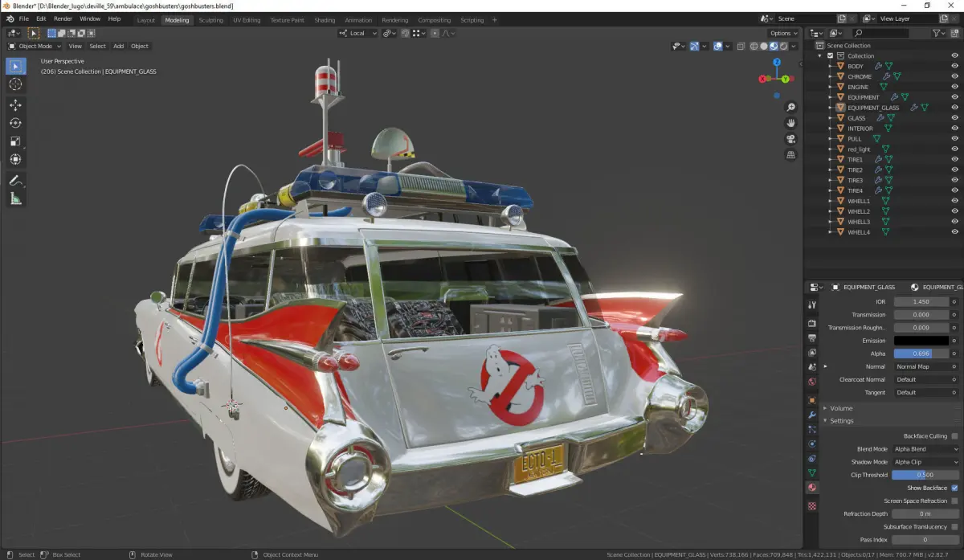Screen dimensions: 964x560
Task: Pick the Transform tool
Action: [16, 159]
